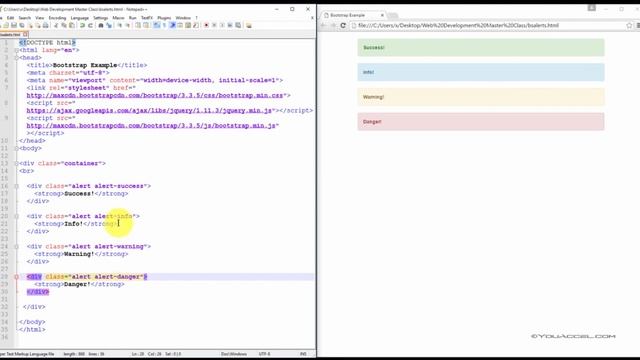This screenshot has width=640, height=360.
Task: Cut selection using the scissors icon
Action: [x=56, y=25]
